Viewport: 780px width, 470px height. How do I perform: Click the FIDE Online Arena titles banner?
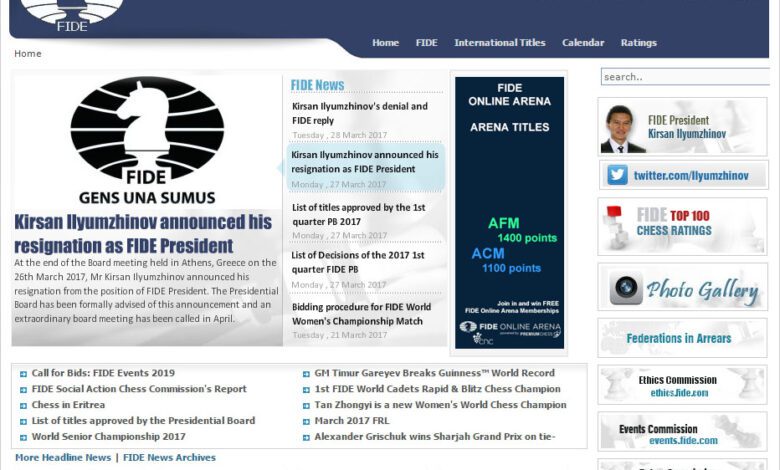tap(509, 212)
